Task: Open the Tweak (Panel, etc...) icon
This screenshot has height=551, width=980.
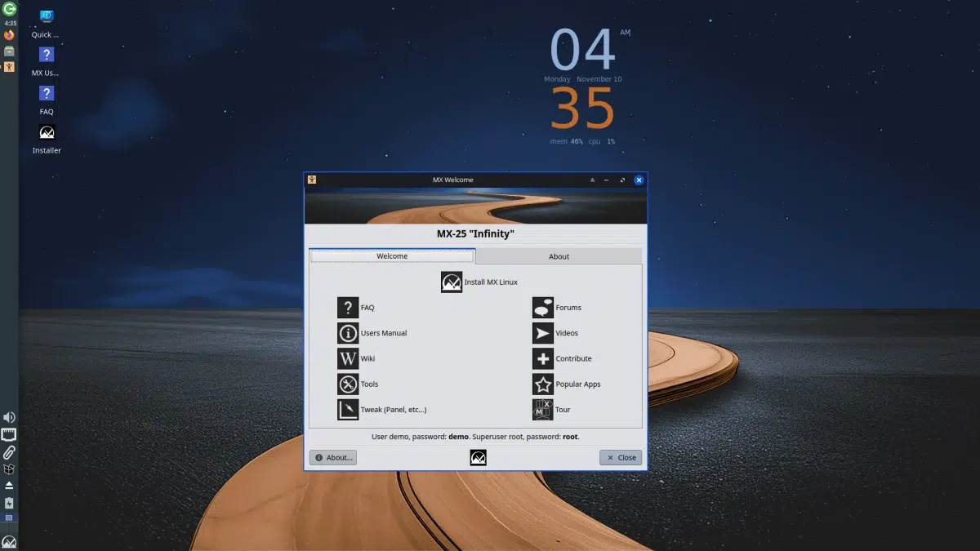Action: click(348, 409)
